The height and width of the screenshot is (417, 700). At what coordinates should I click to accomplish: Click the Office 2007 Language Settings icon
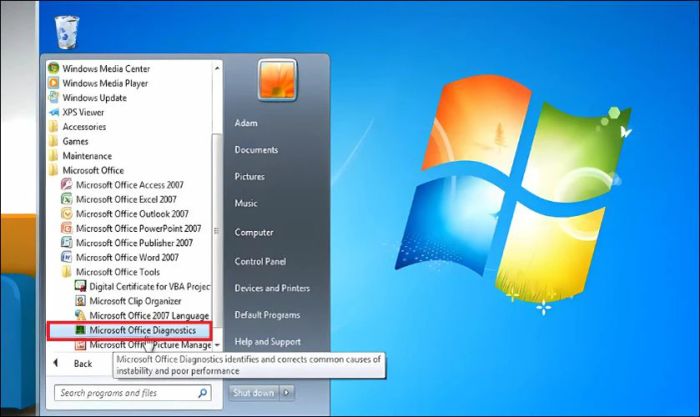(x=80, y=315)
